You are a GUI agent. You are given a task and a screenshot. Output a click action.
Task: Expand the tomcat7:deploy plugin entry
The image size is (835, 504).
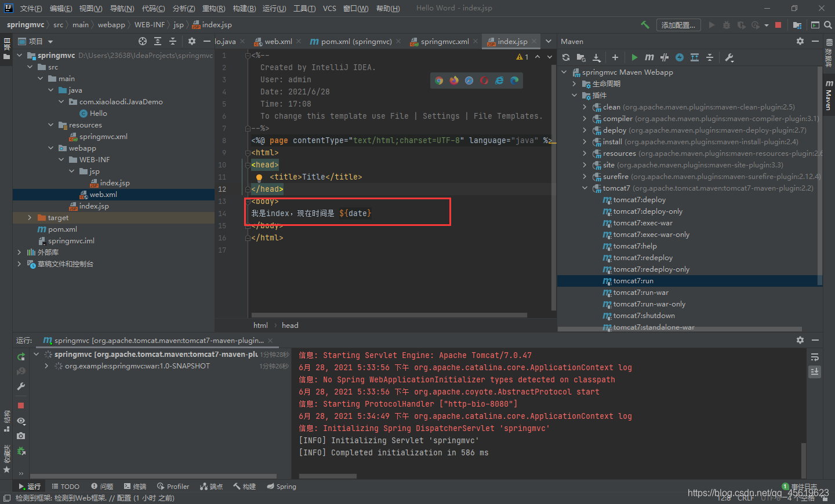point(634,199)
